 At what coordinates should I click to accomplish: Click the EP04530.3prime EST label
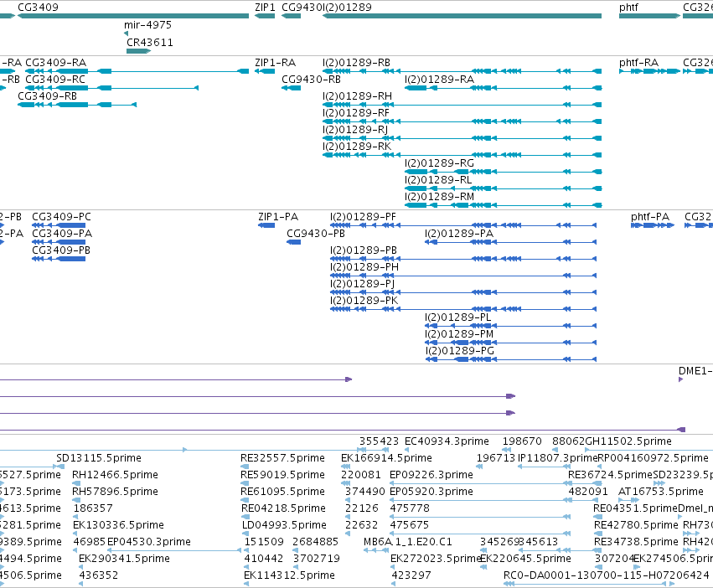pyautogui.click(x=148, y=542)
